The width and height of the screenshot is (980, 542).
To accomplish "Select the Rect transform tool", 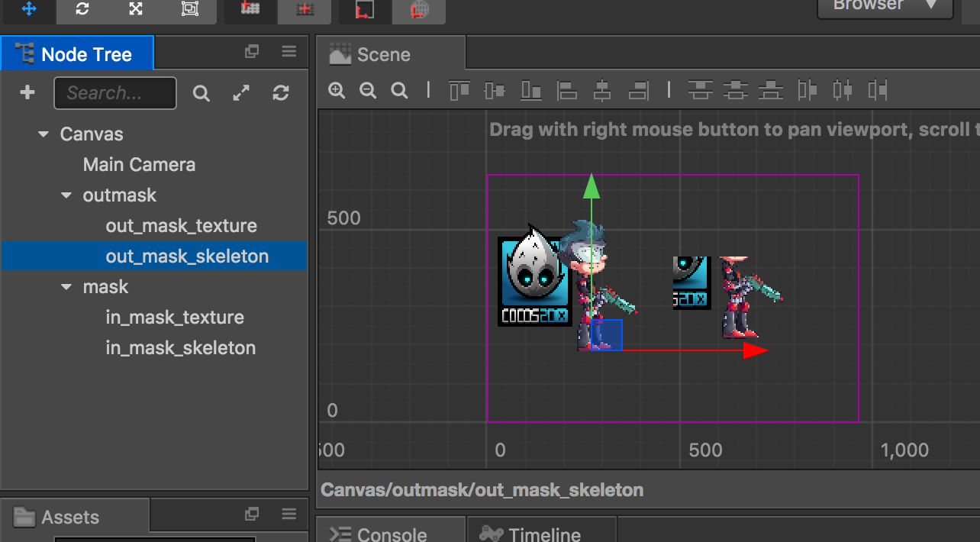I will click(189, 9).
